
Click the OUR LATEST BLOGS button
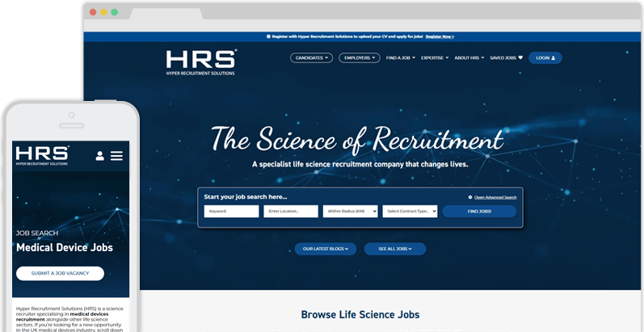tap(326, 249)
